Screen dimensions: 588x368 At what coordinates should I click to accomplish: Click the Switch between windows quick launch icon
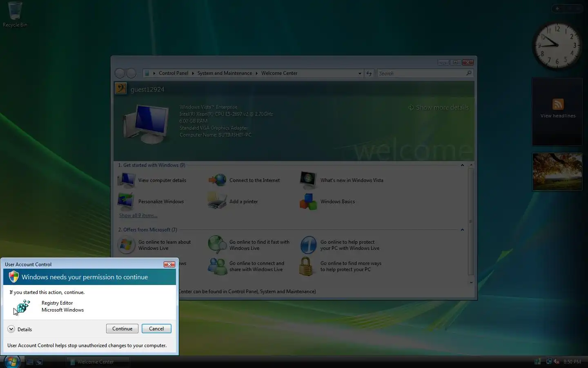[x=39, y=362]
